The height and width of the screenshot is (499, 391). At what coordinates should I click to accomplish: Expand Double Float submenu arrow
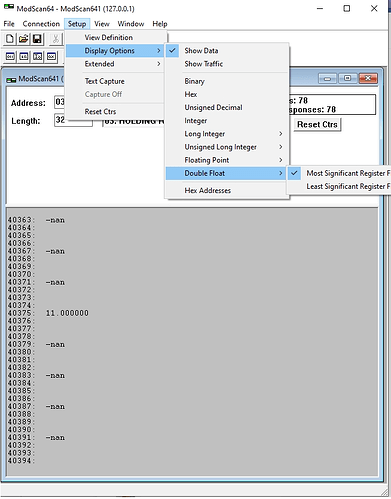point(281,173)
